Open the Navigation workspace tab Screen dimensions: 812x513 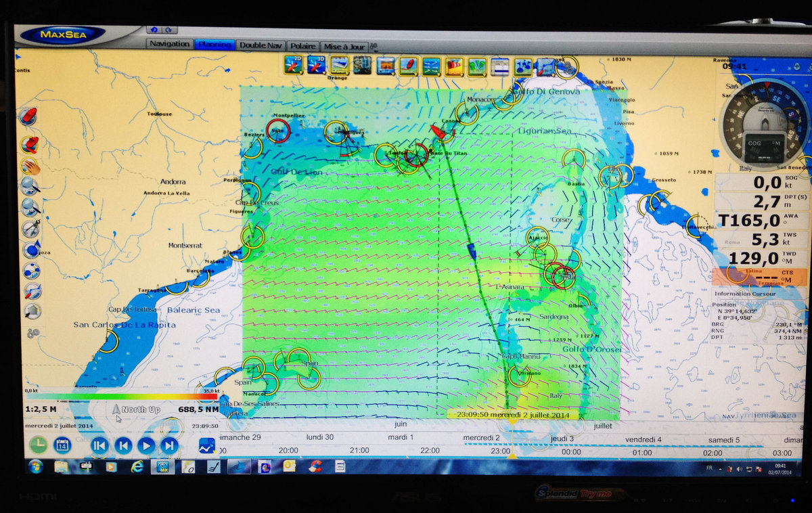tap(170, 44)
